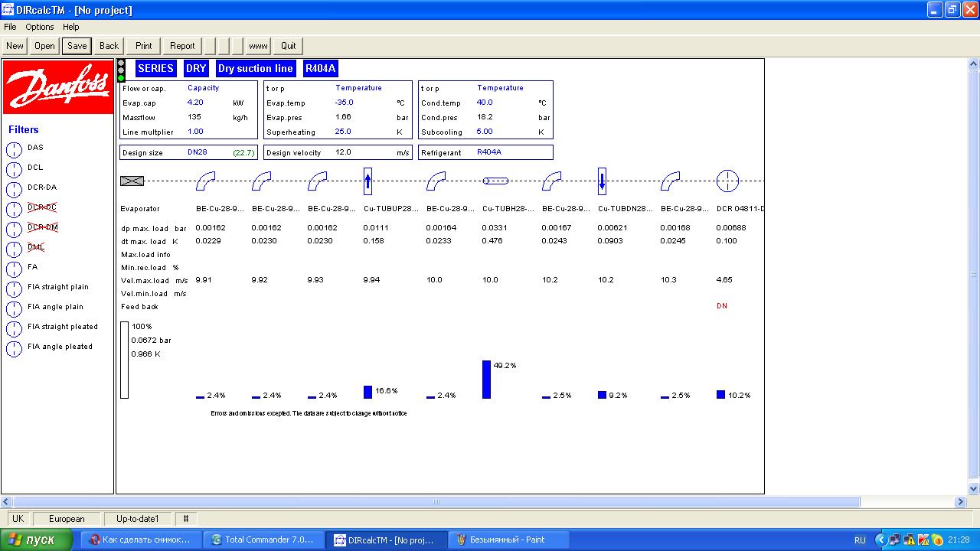
Task: Click the Open toolbar button
Action: [x=45, y=46]
